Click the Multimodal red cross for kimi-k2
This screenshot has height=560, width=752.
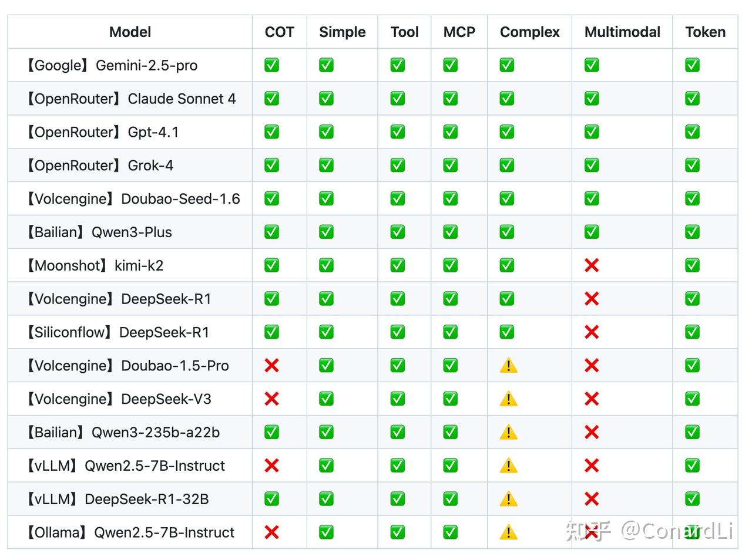592,265
